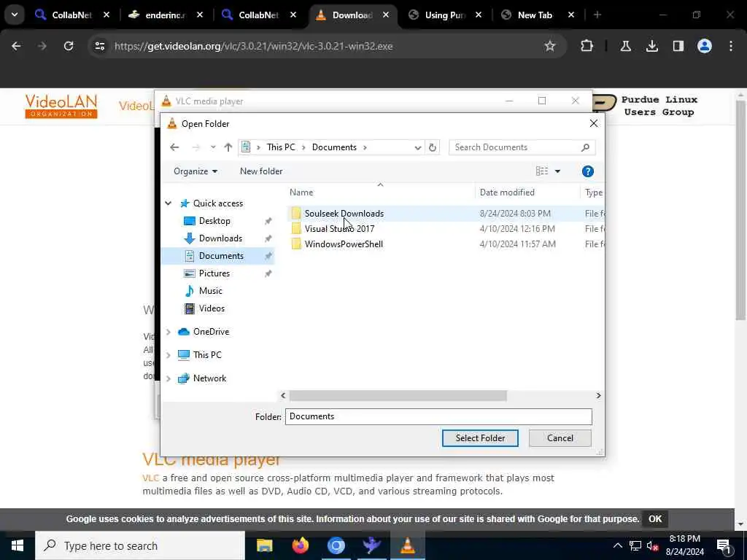Go up one folder level in dialog
Screen dimensions: 747x560
click(228, 147)
